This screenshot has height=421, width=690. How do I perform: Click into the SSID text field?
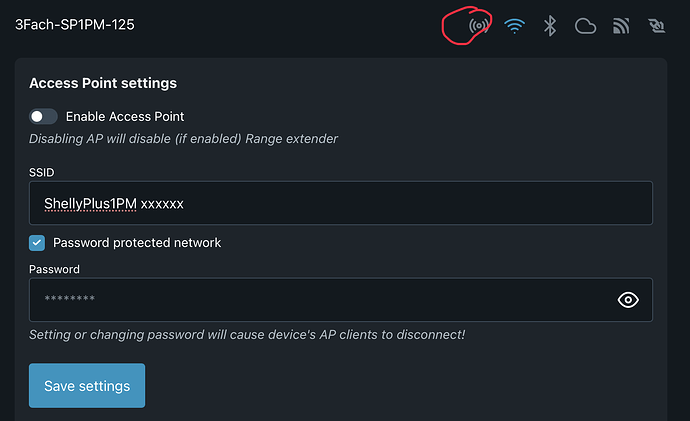(x=340, y=203)
